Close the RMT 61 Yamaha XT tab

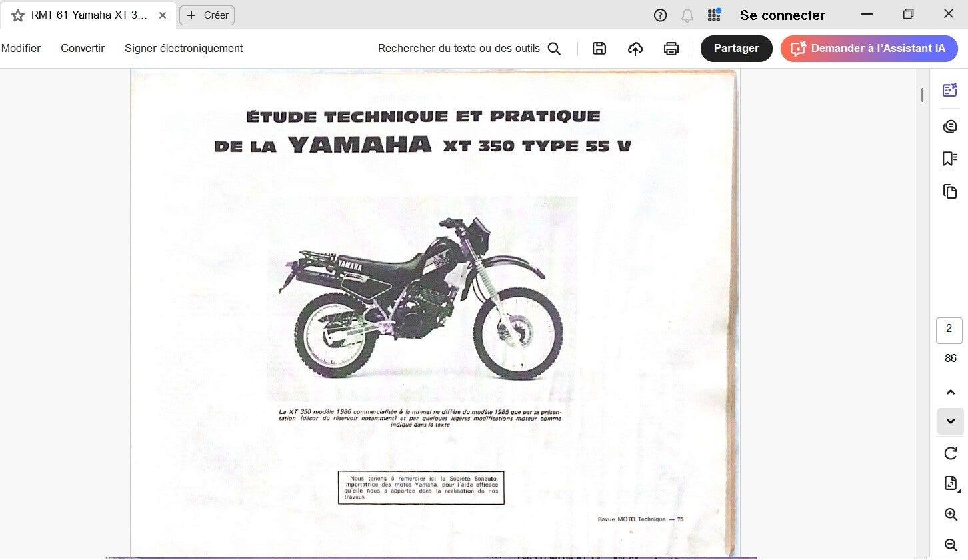tap(163, 15)
